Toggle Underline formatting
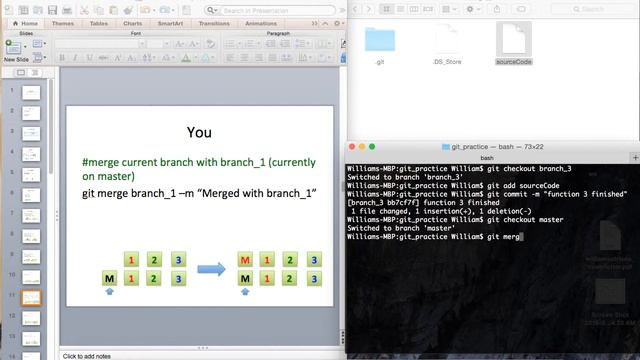Screen dimensions: 640x360 click(89, 58)
